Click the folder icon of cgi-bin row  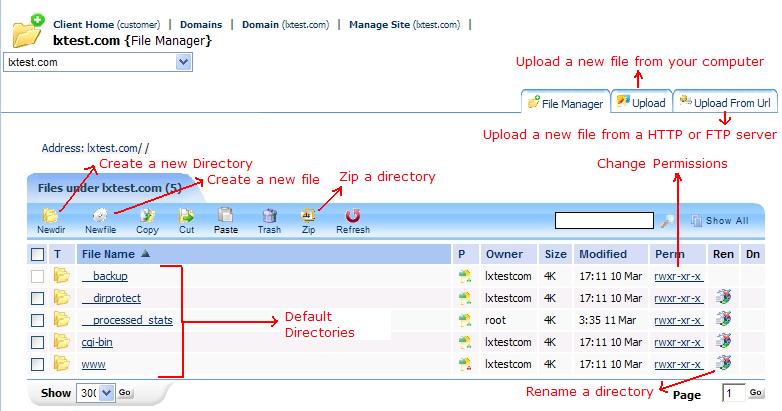point(61,341)
